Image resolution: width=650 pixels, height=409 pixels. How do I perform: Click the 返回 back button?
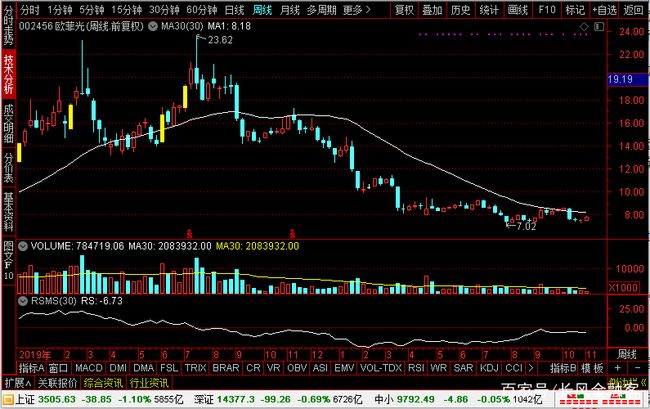pos(634,10)
